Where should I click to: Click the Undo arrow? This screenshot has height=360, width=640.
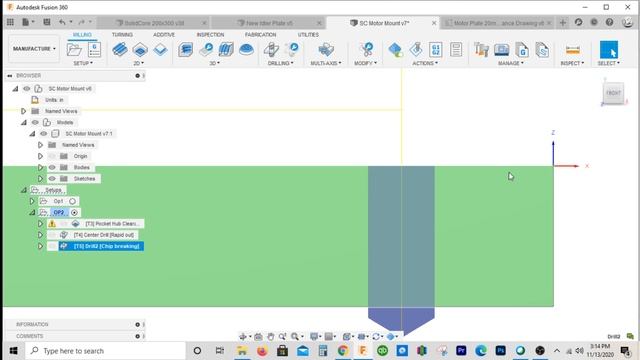point(62,22)
